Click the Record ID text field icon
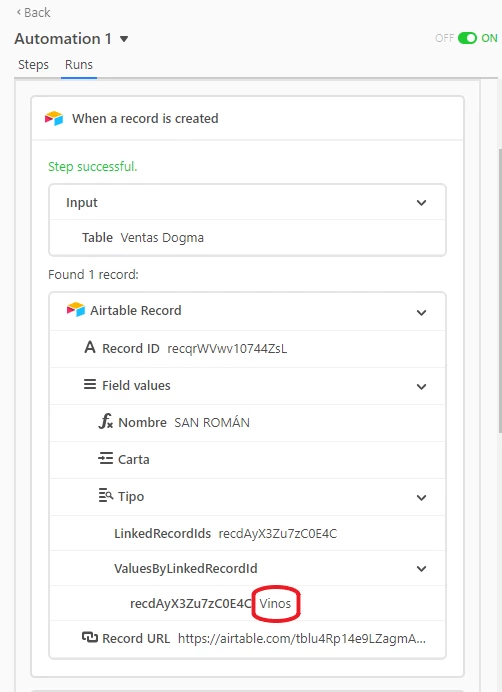The image size is (502, 692). (90, 347)
